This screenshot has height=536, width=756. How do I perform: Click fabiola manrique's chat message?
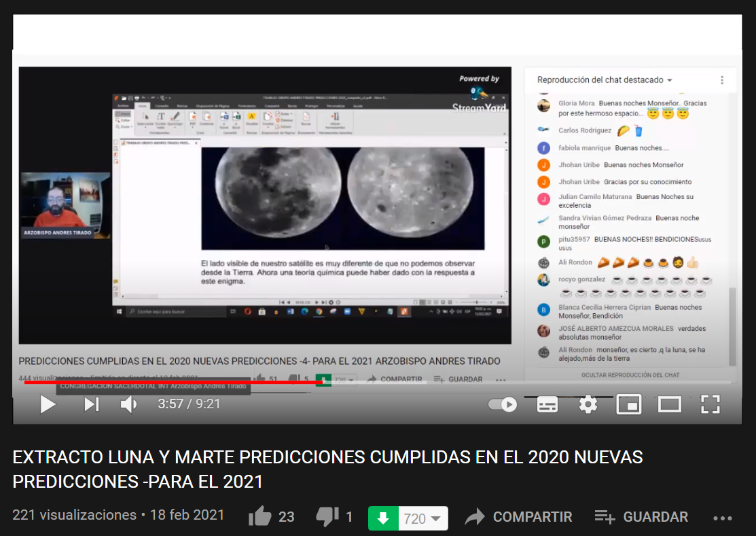pos(642,148)
